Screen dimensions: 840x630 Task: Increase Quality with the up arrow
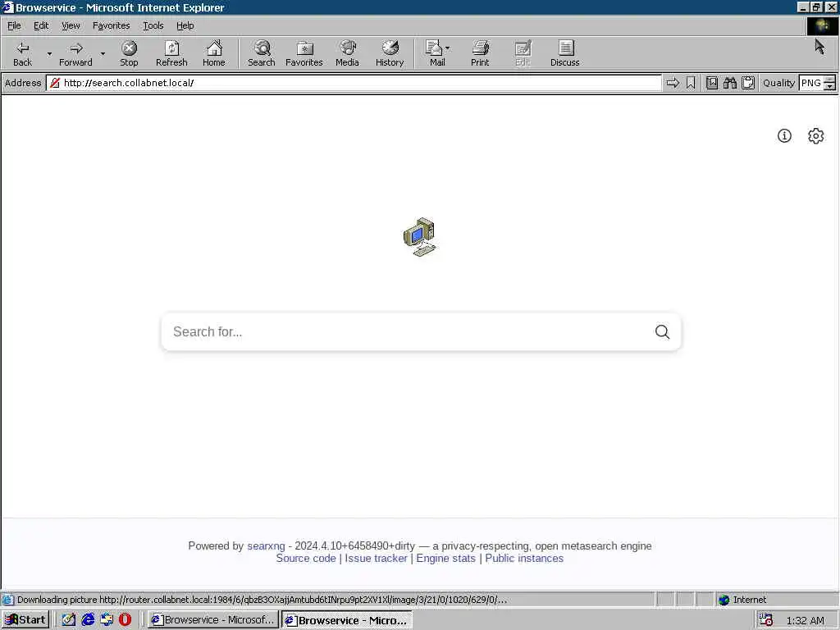829,80
